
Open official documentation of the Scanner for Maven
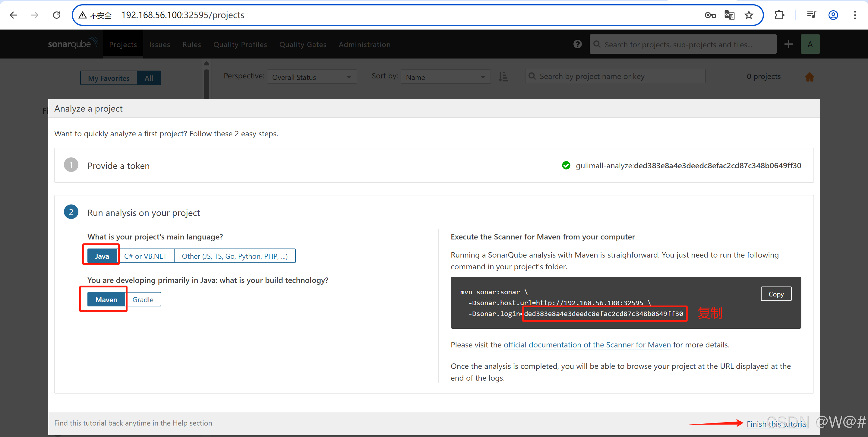[x=587, y=345]
